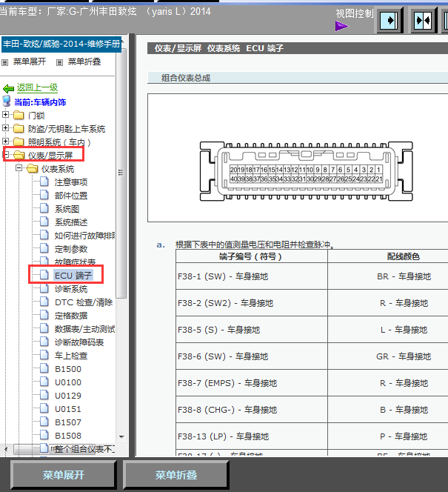Click the F38-1 (SW) - 车身接地 cell
Image resolution: width=448 pixels, height=492 pixels.
(x=252, y=276)
